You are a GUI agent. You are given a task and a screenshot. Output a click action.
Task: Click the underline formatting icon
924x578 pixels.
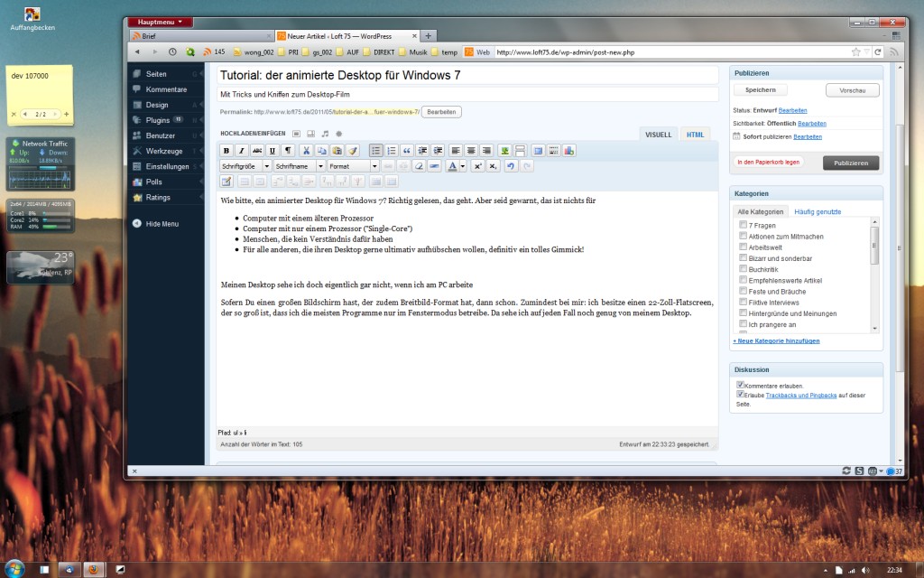click(x=273, y=151)
